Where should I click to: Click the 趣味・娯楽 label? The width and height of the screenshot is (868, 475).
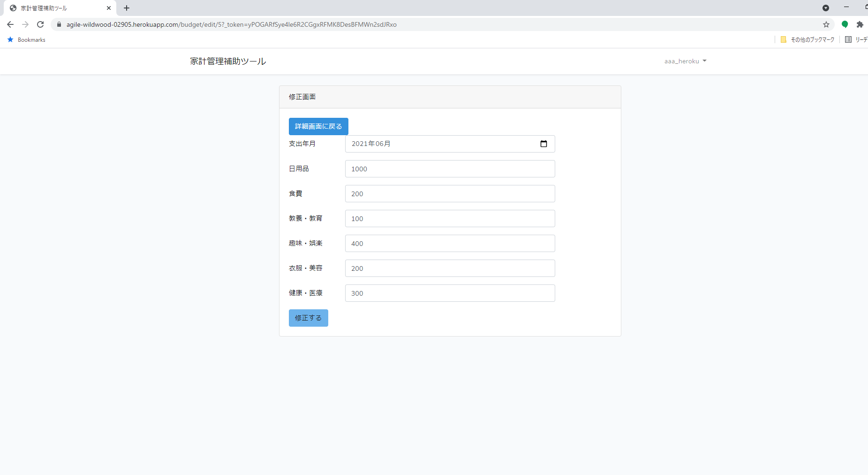pos(306,243)
